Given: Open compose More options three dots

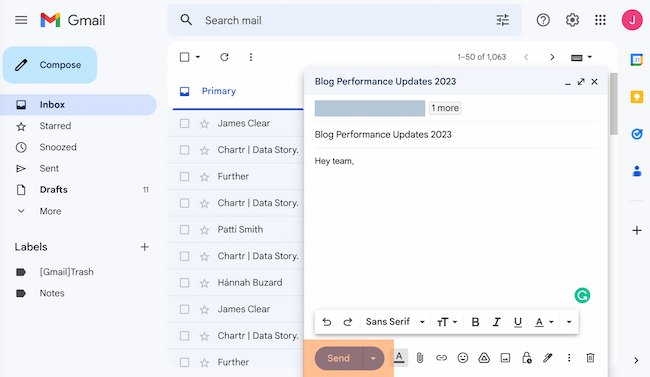Looking at the screenshot, I should point(569,358).
